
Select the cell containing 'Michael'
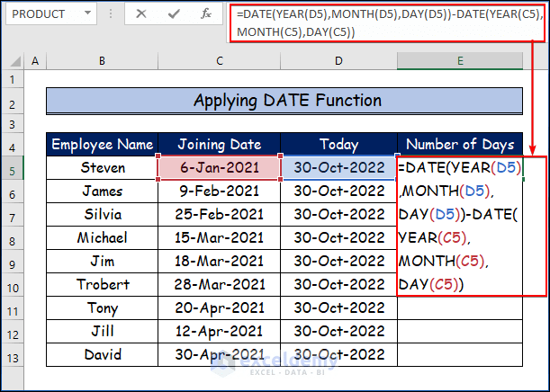[102, 238]
